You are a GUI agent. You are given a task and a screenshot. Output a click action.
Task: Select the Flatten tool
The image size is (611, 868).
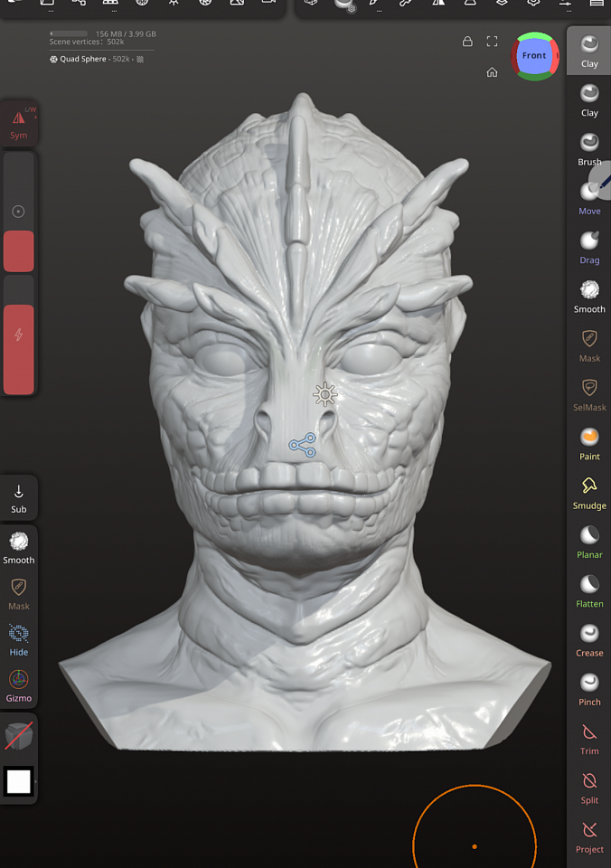[x=589, y=589]
